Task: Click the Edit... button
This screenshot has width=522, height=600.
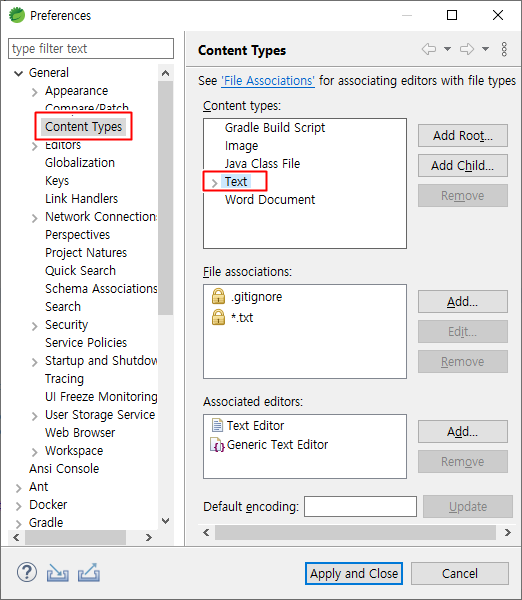Action: pos(463,331)
